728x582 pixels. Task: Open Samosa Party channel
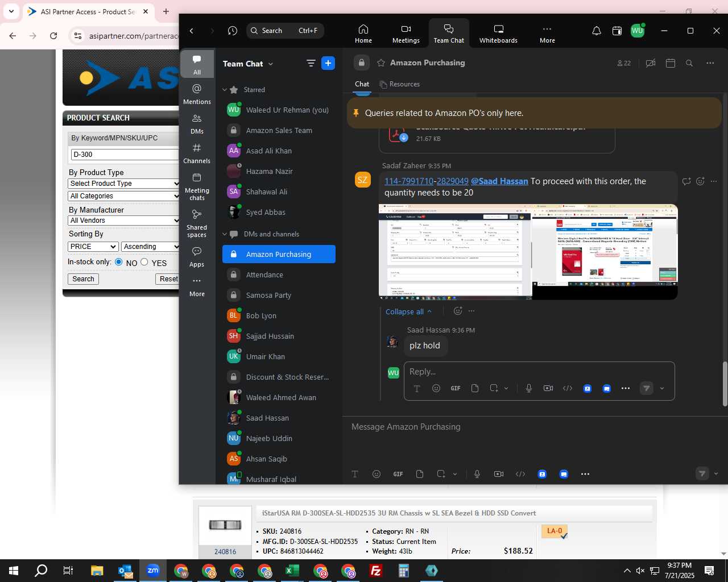tap(279, 295)
